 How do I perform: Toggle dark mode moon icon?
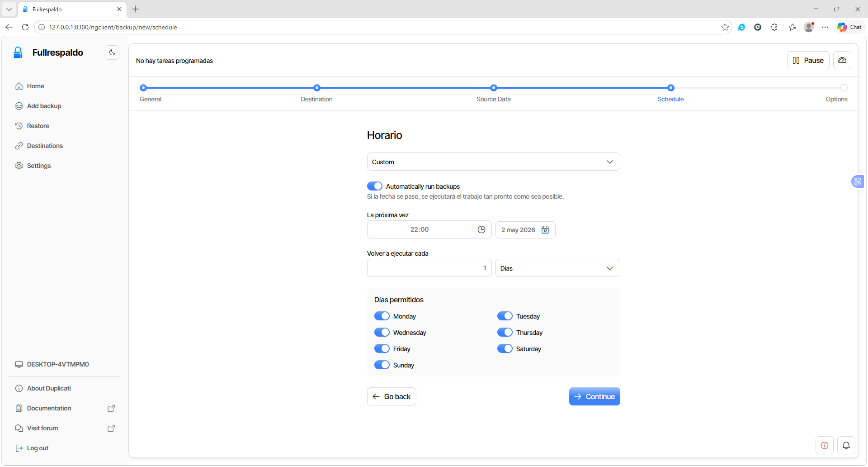point(112,52)
